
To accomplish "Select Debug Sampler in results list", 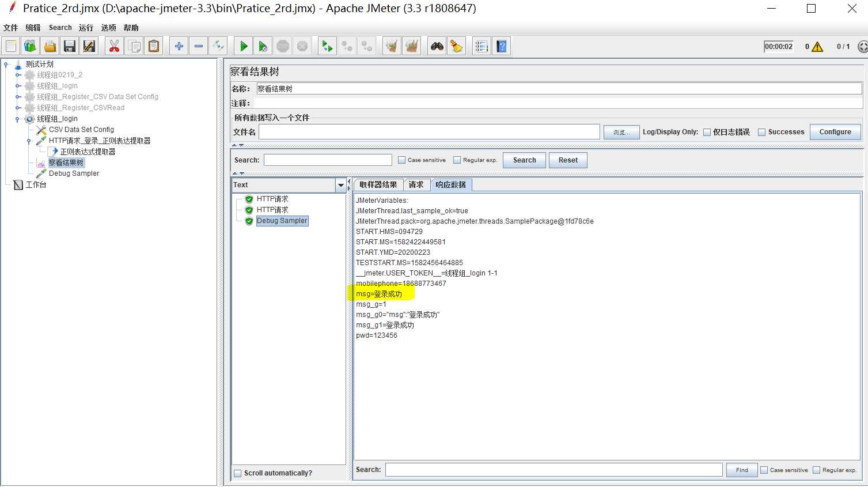I will [282, 221].
